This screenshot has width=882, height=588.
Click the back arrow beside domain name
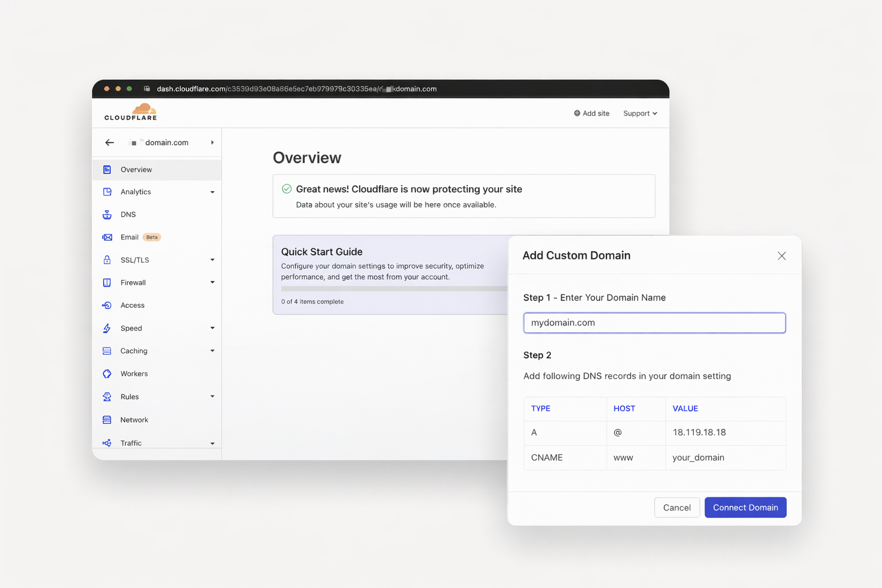point(110,142)
